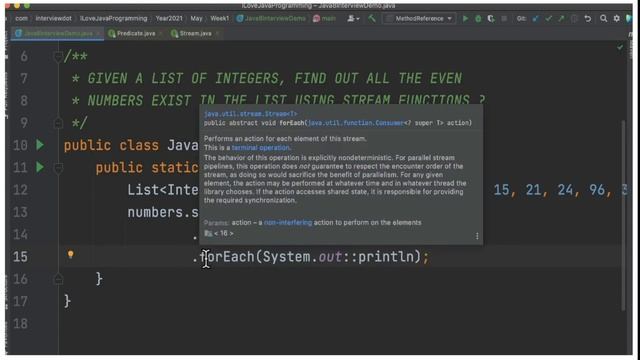The image size is (640, 360).
Task: Open the user account icon menu
Action: (x=353, y=18)
